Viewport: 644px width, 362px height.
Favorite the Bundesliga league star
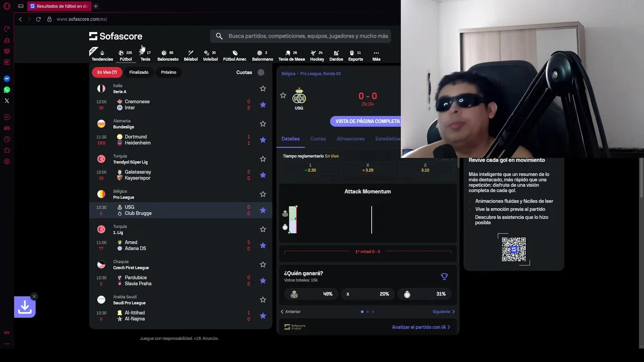[263, 124]
